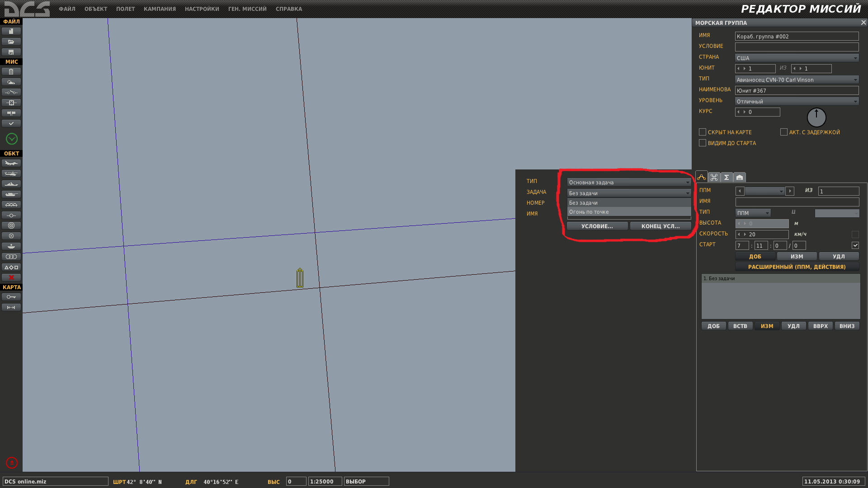This screenshot has width=868, height=488.
Task: Open the КАМПАНИЯ menu
Action: (160, 9)
